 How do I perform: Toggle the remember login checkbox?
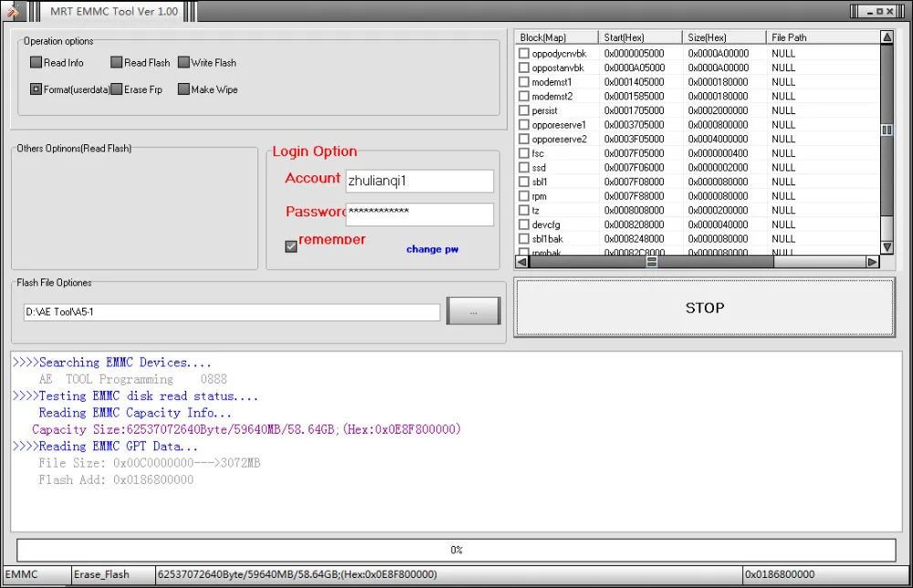pos(291,247)
